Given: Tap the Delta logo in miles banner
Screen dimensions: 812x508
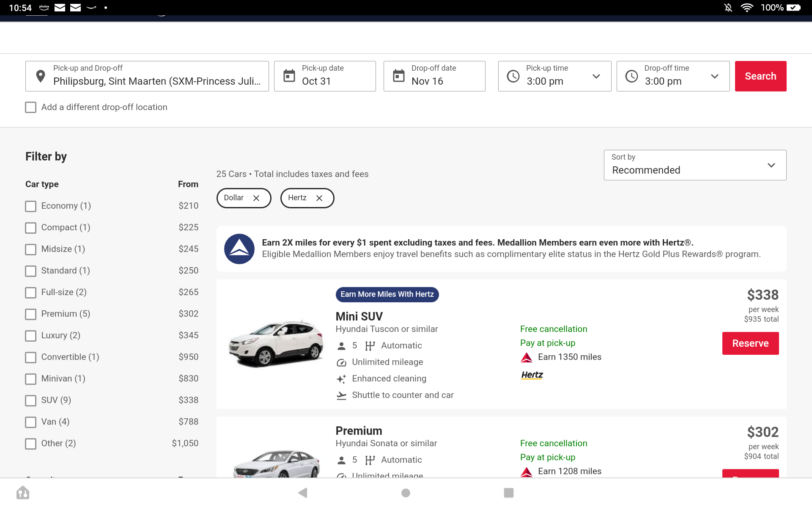Looking at the screenshot, I should [x=239, y=249].
